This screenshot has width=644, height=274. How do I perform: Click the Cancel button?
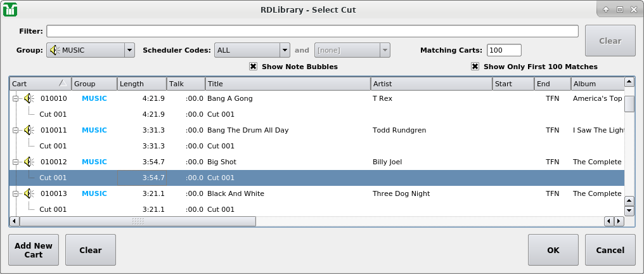[x=610, y=250]
